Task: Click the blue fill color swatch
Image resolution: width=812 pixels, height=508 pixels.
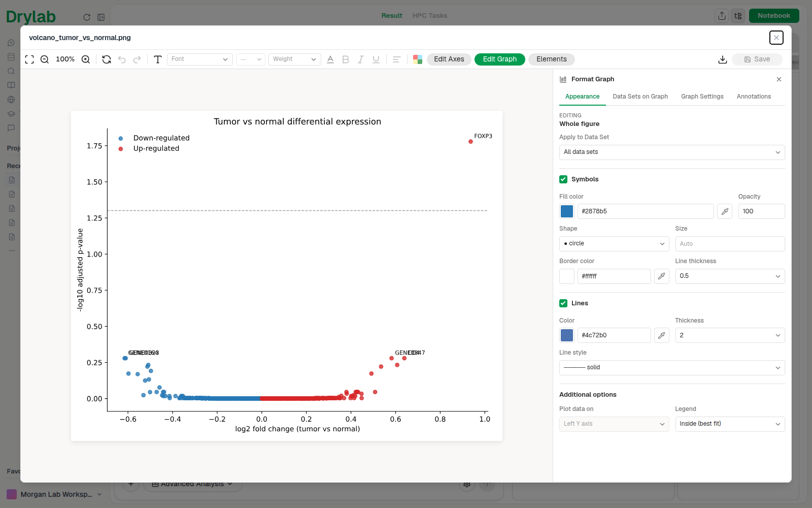Action: point(567,211)
